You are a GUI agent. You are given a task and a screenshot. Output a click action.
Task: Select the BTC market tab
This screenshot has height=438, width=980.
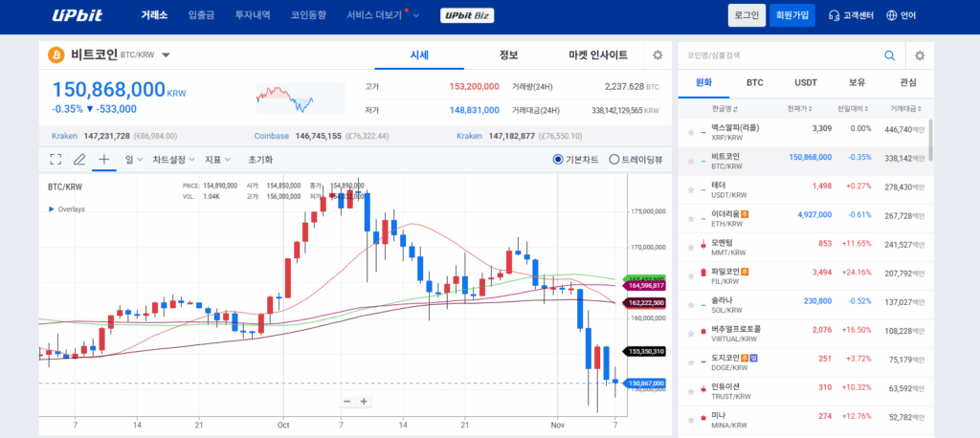pyautogui.click(x=755, y=82)
